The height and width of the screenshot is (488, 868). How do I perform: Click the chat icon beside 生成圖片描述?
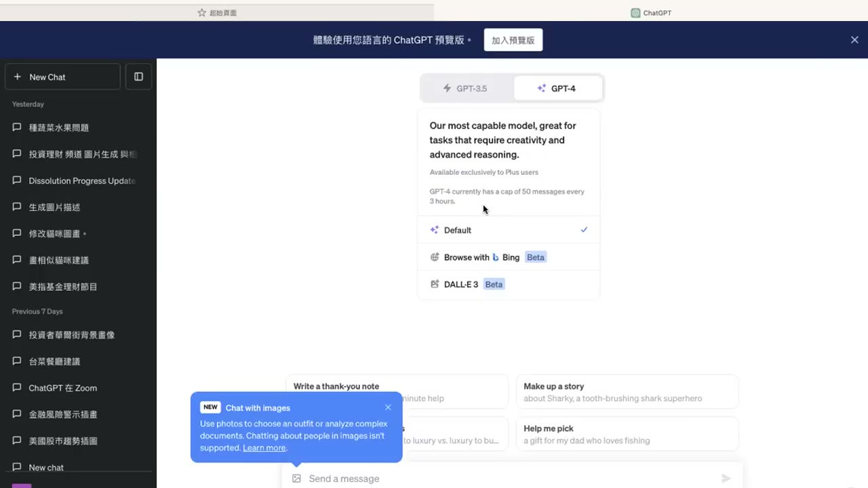[x=17, y=207]
